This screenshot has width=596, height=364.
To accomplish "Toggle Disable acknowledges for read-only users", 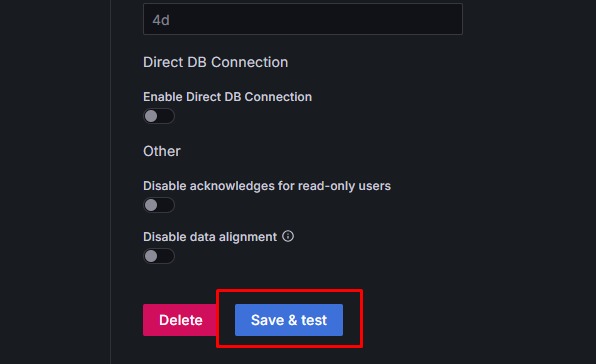I will pyautogui.click(x=159, y=205).
